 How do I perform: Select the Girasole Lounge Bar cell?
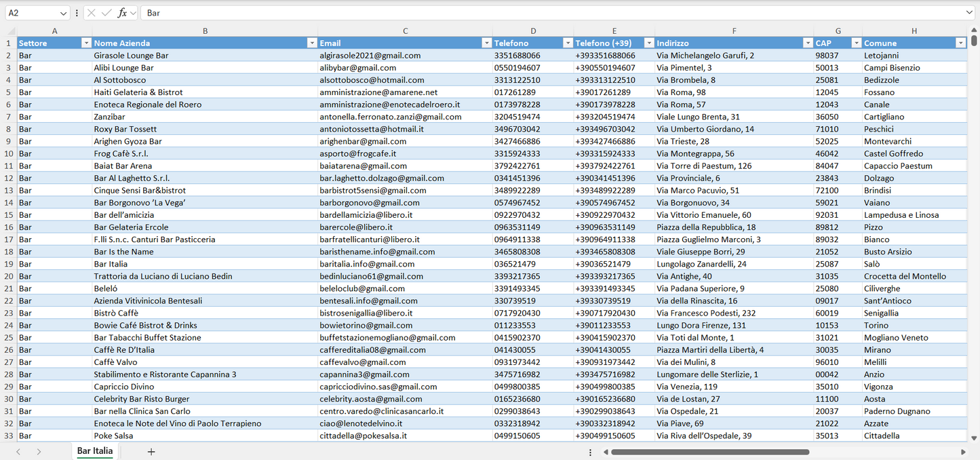[x=205, y=56]
